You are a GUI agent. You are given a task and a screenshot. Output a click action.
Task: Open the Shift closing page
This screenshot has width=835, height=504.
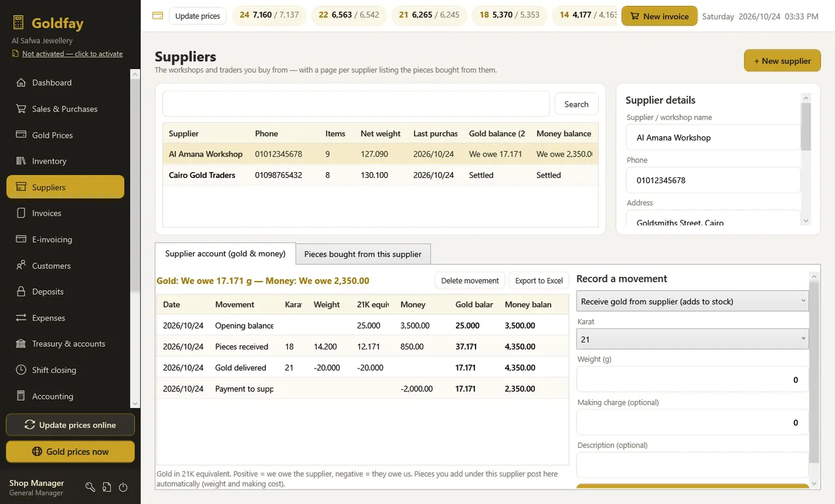65,370
